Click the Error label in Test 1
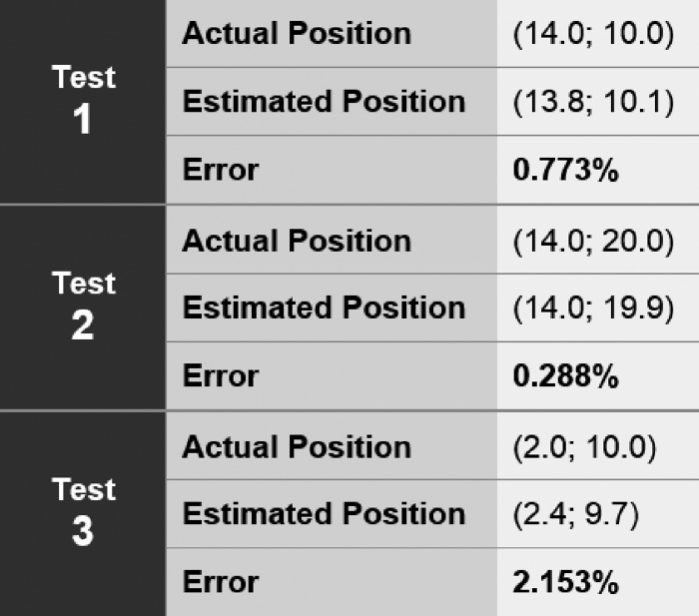 click(221, 170)
